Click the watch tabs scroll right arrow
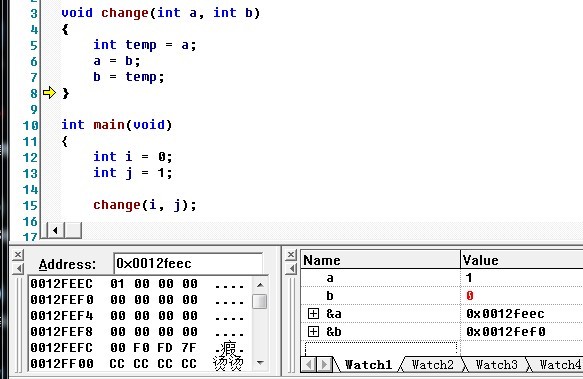The width and height of the screenshot is (583, 379). coord(324,364)
